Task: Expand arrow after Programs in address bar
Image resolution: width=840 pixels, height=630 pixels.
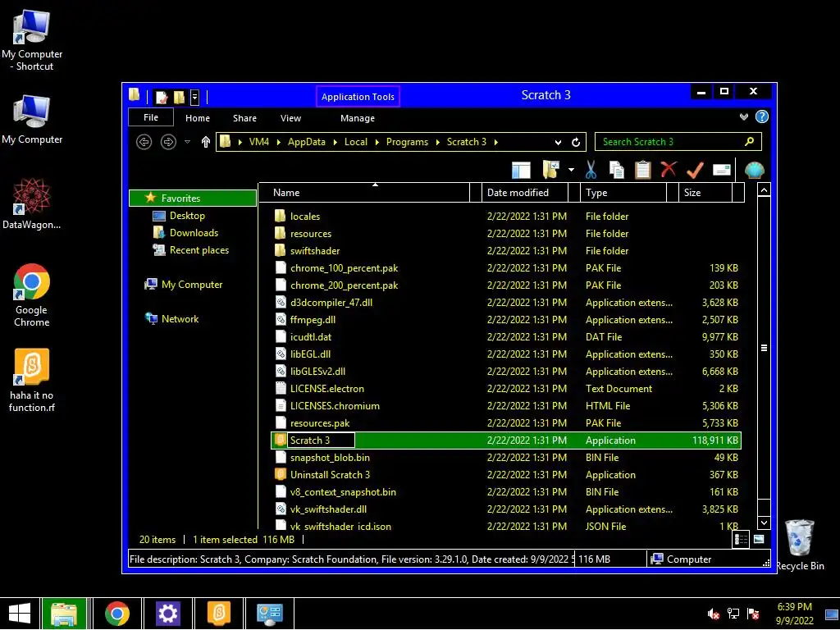Action: pos(438,142)
